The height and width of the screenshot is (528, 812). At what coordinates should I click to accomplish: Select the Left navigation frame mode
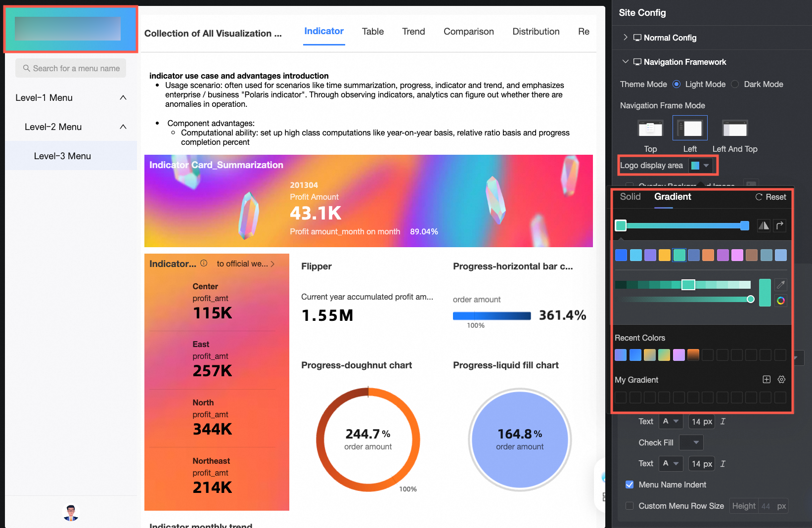(690, 128)
